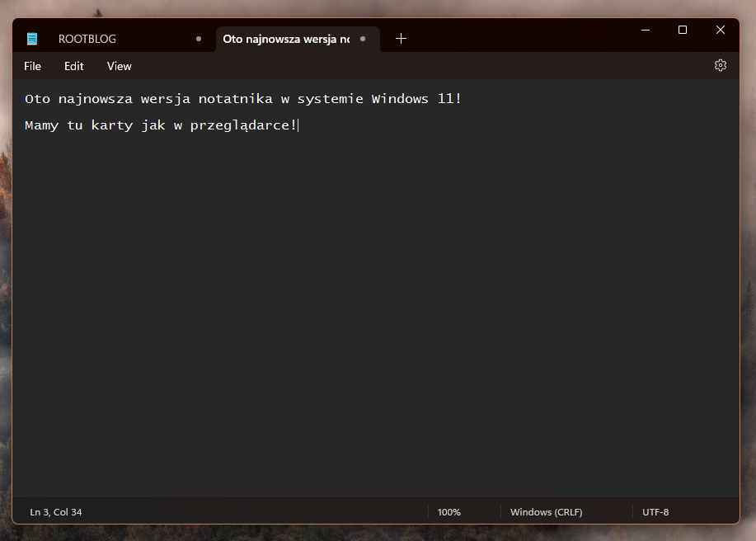756x541 pixels.
Task: Click the unsaved dot on the active tab
Action: tap(363, 39)
